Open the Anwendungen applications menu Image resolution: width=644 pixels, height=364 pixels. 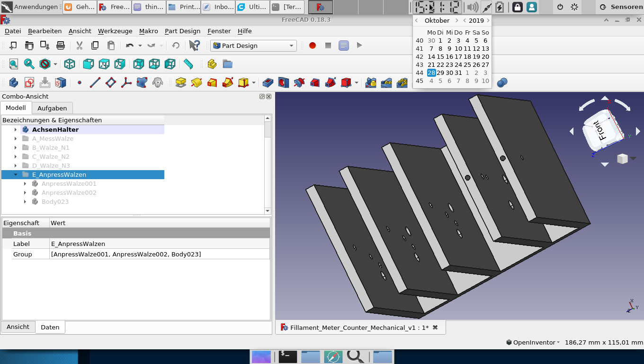click(31, 7)
